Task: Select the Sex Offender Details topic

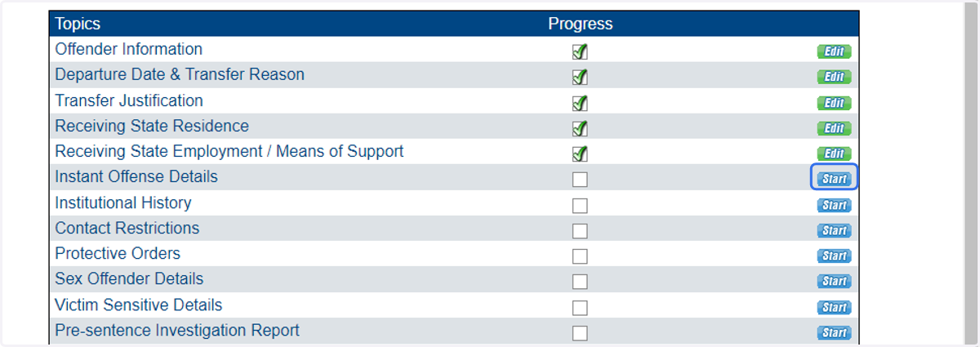Action: coord(129,279)
